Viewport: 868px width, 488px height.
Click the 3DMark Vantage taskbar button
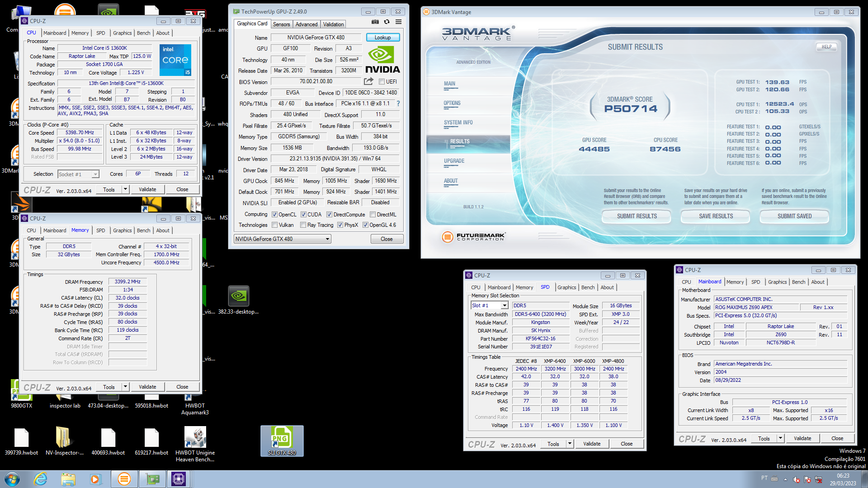[124, 479]
